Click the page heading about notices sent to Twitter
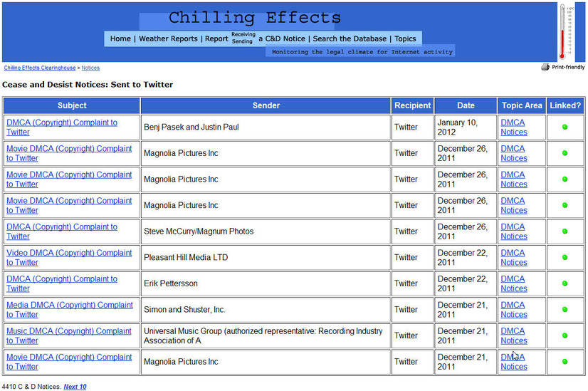588x391 pixels. tap(88, 85)
